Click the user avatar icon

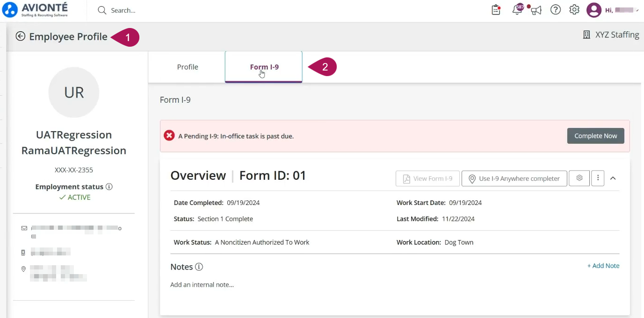click(x=593, y=10)
